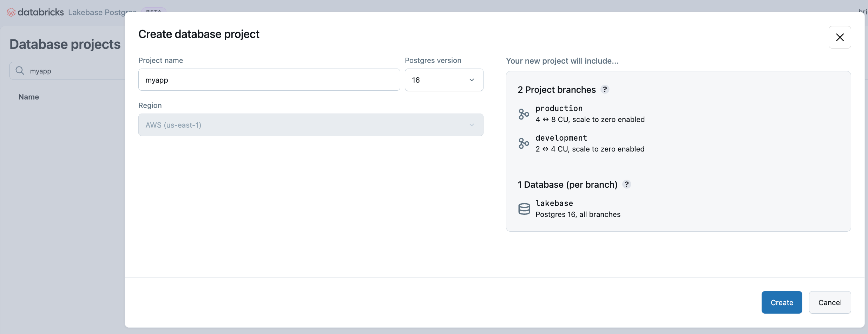This screenshot has width=868, height=334.
Task: Open the Postgres version dropdown
Action: tap(444, 80)
